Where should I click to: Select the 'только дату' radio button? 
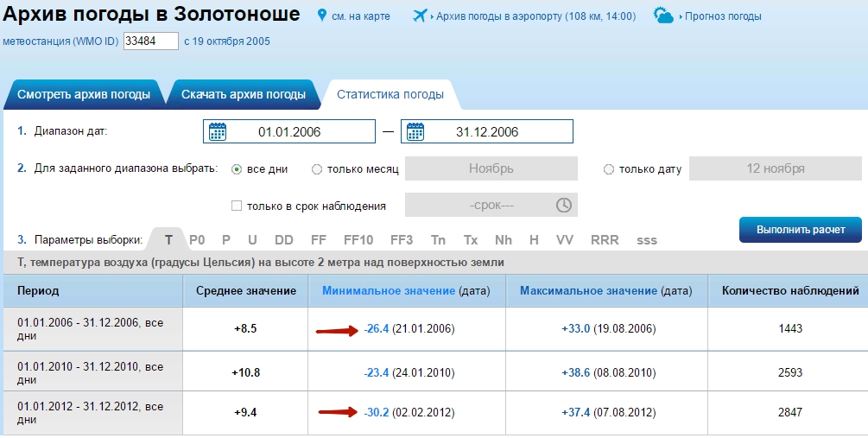pos(608,169)
